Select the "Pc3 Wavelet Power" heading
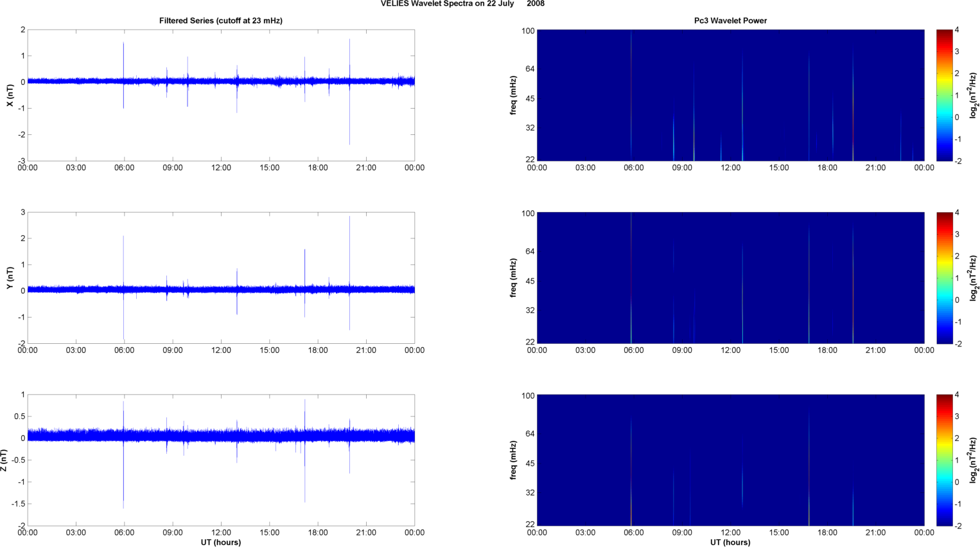Screen dimensions: 980x547 [730, 21]
